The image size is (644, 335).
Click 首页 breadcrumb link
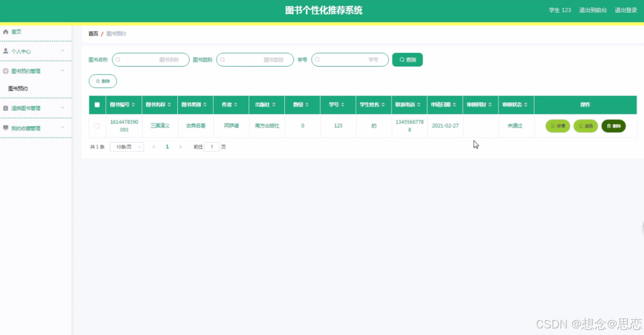pos(93,34)
